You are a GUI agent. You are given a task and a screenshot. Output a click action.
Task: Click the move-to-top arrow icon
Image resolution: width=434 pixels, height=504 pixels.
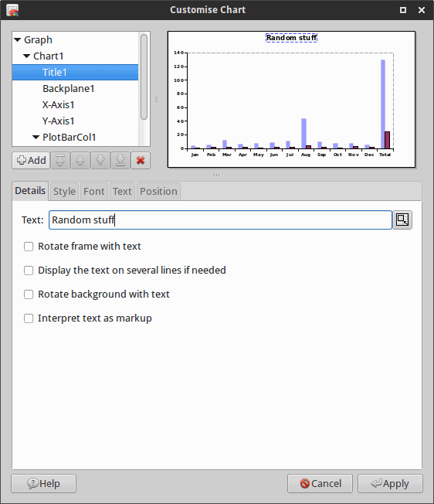60,160
